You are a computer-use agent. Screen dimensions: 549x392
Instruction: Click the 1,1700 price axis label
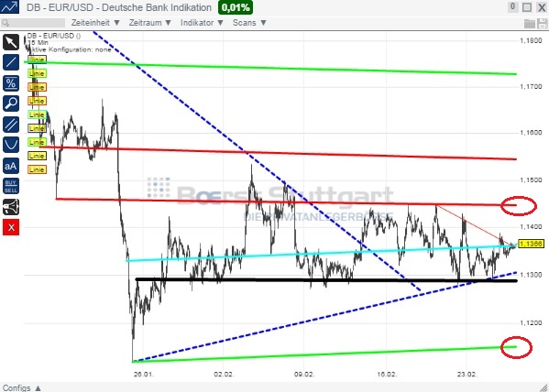tap(531, 86)
